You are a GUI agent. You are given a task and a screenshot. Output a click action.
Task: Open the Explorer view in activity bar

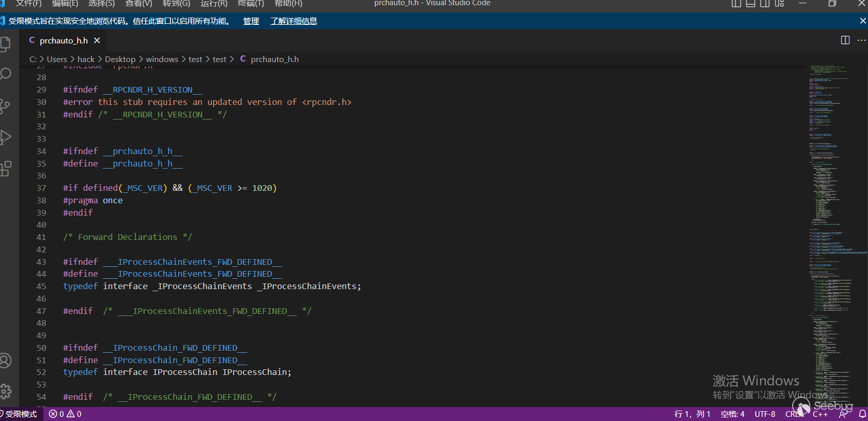pos(5,44)
